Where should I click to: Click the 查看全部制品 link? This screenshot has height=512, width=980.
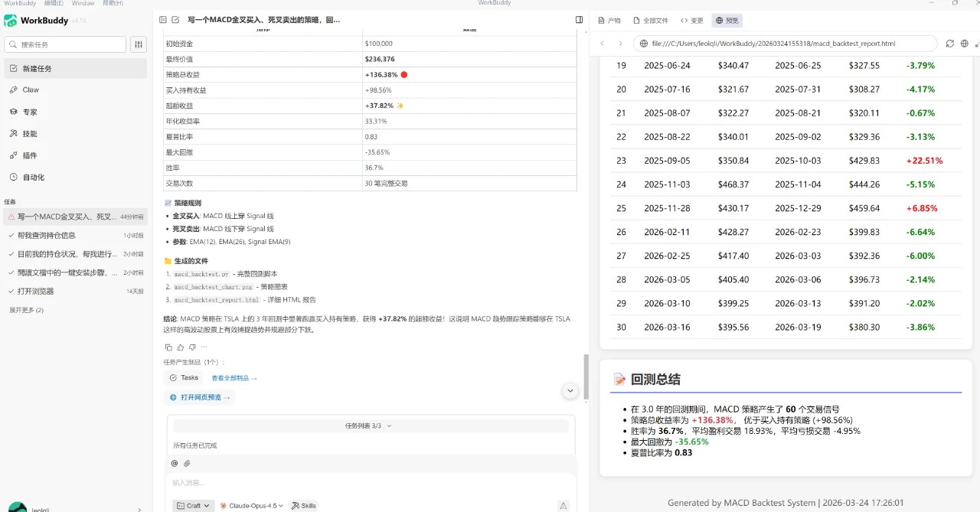coord(234,378)
